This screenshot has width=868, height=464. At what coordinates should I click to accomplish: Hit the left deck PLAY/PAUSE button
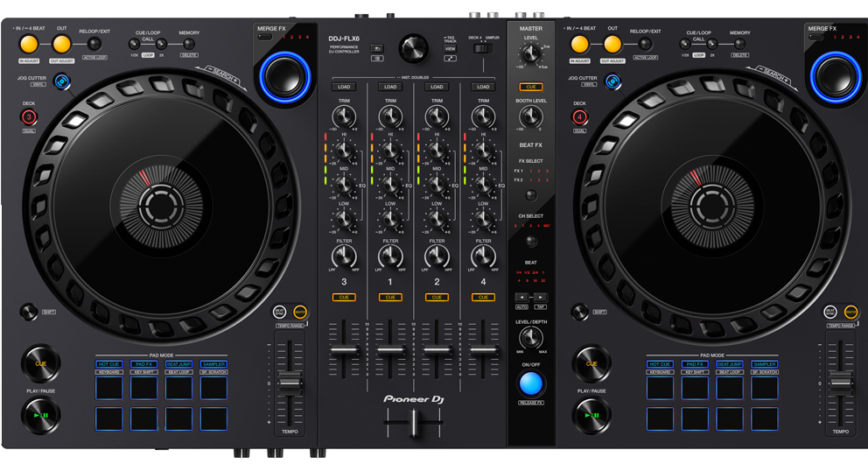[40, 415]
